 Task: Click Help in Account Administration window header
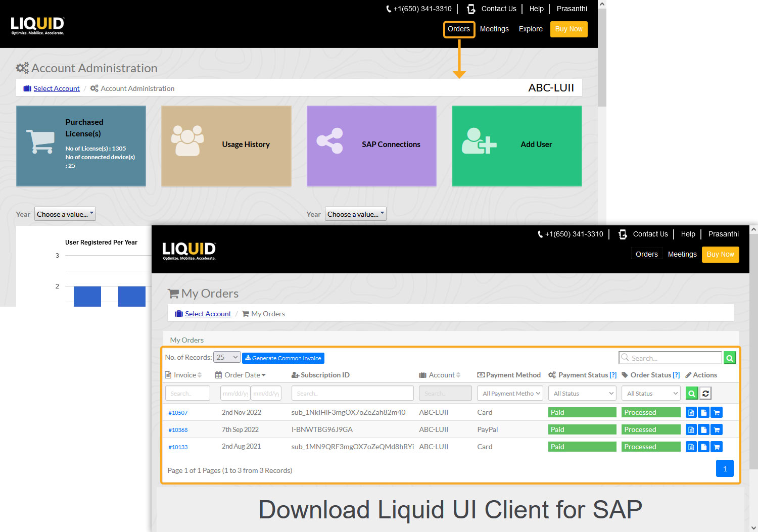click(537, 9)
